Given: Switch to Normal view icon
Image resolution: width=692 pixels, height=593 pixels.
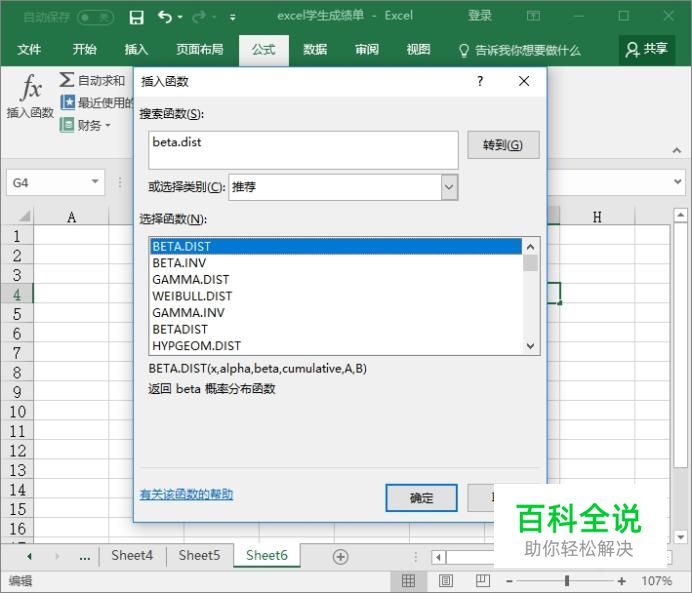Looking at the screenshot, I should click(x=408, y=581).
